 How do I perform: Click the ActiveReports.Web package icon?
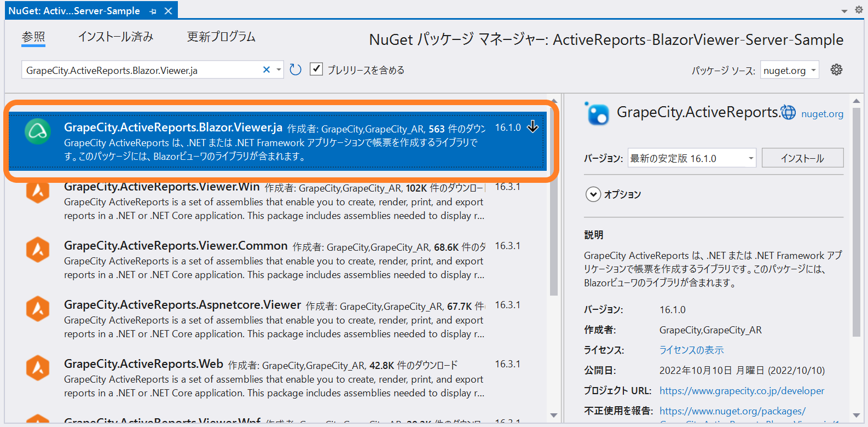[38, 368]
